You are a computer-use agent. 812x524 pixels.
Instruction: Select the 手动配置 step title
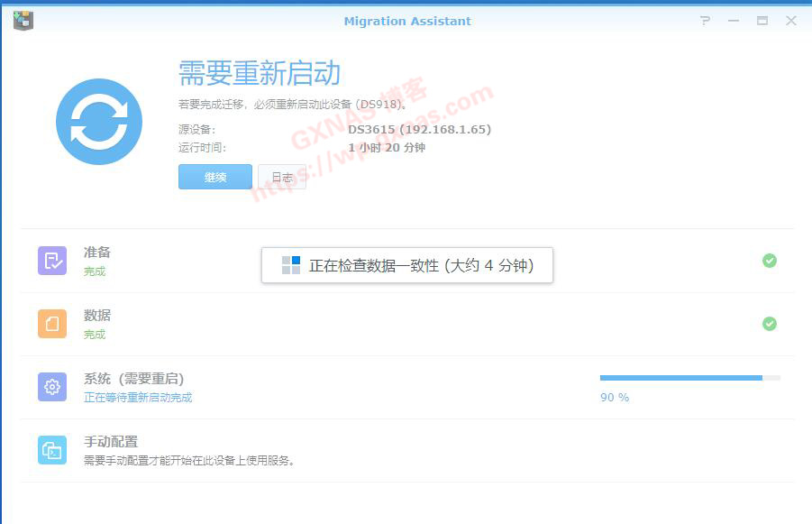[x=111, y=442]
